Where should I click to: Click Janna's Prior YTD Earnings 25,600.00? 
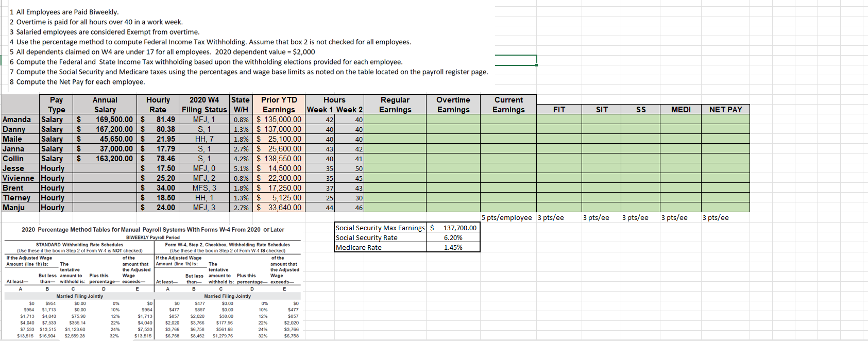[x=279, y=149]
